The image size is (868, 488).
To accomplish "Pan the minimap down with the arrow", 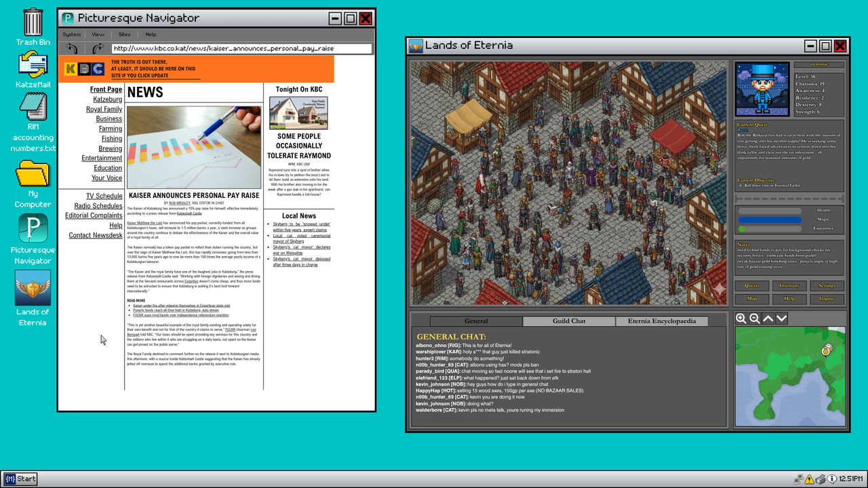I will pos(782,319).
